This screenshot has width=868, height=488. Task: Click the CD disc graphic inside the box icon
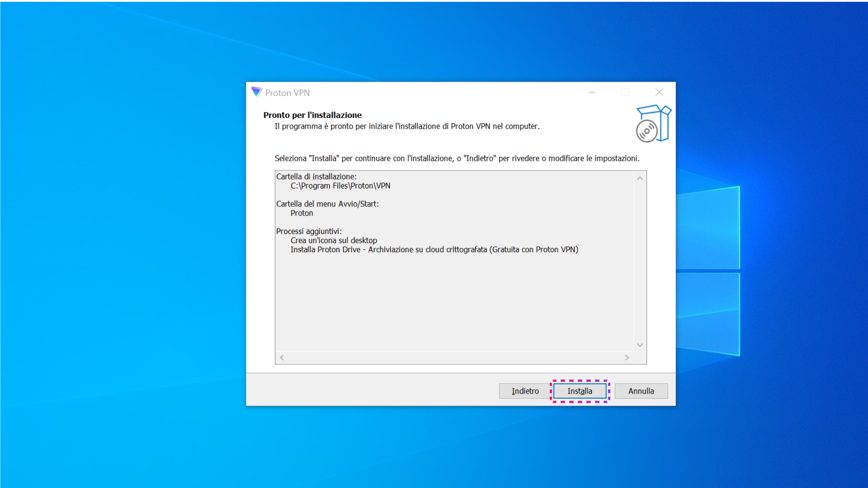click(x=646, y=131)
